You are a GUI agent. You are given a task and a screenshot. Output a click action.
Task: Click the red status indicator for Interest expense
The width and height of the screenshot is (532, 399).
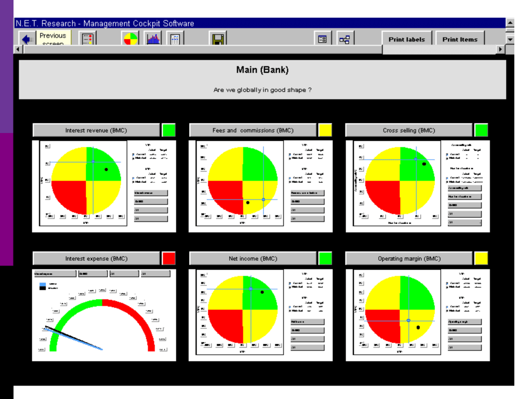click(x=169, y=258)
